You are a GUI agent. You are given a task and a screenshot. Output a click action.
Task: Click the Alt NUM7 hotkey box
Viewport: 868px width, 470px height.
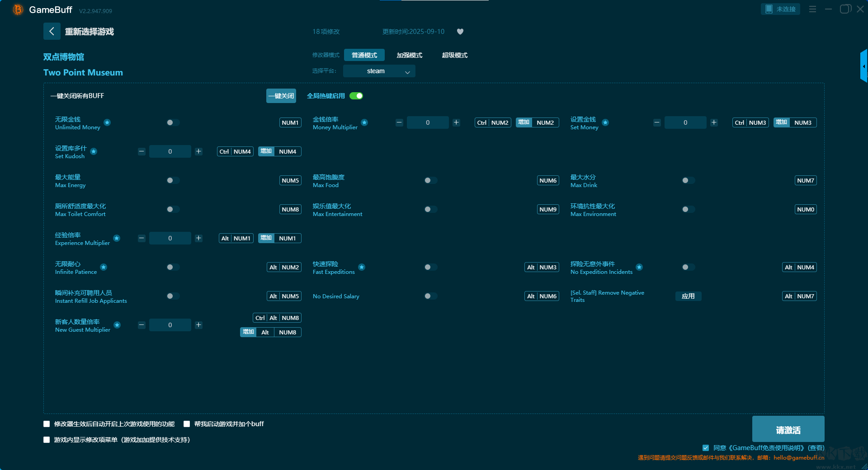click(799, 296)
